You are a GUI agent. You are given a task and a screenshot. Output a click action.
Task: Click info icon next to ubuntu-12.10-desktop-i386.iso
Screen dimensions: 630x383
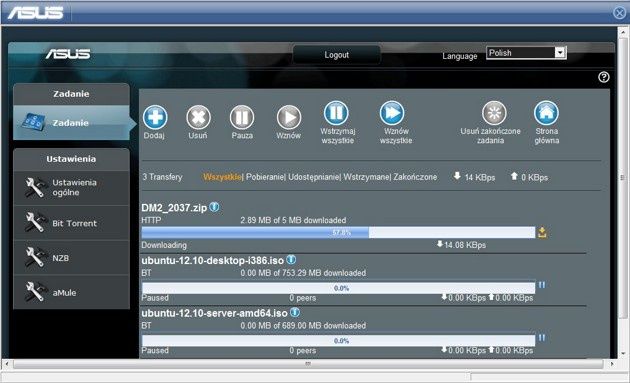[x=291, y=260]
